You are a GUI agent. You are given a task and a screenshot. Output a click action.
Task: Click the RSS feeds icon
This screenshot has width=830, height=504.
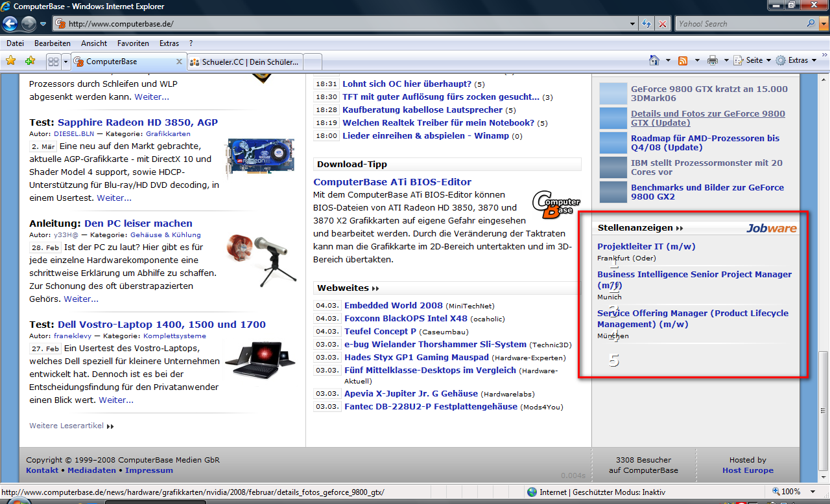click(683, 60)
